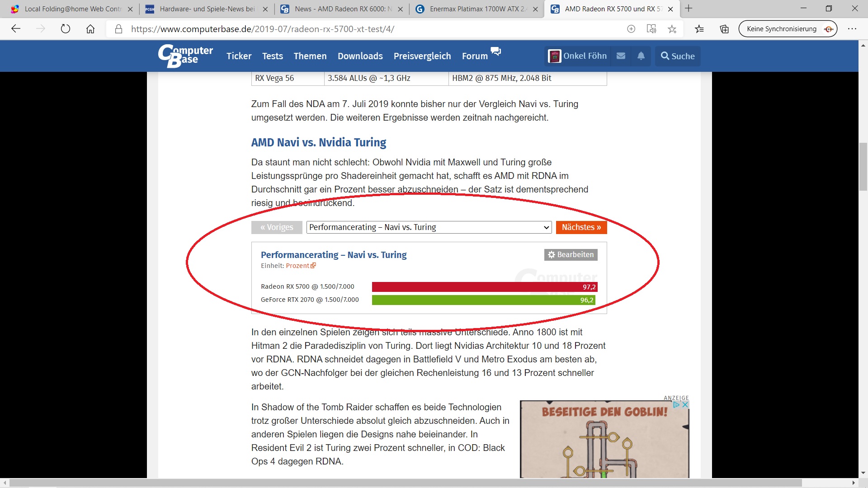Click the browser home icon
The image size is (868, 488).
pos(90,29)
